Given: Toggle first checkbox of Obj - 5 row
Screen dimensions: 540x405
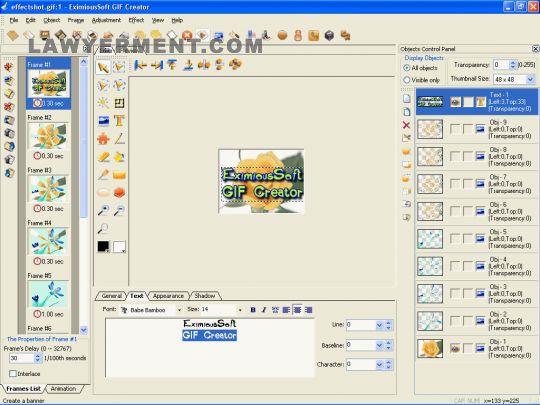Looking at the screenshot, I should pos(455,239).
